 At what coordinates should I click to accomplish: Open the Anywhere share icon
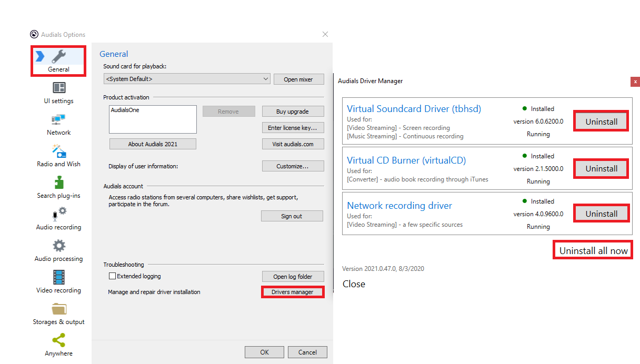pos(59,340)
